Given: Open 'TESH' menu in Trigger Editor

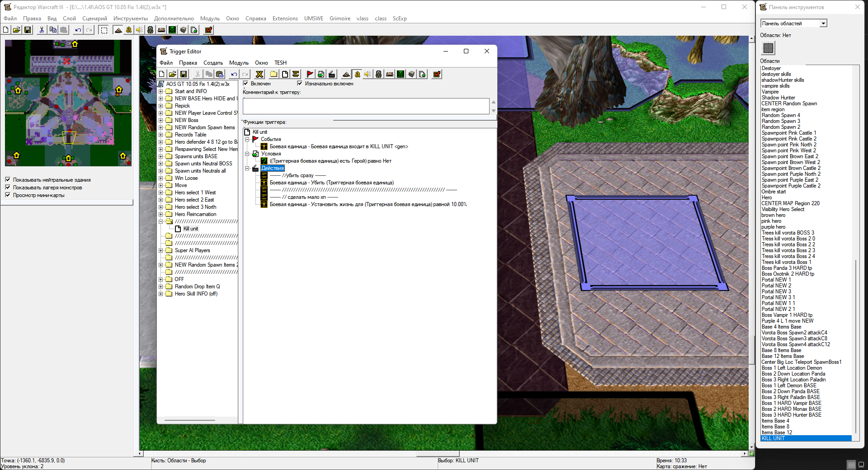Looking at the screenshot, I should [281, 63].
